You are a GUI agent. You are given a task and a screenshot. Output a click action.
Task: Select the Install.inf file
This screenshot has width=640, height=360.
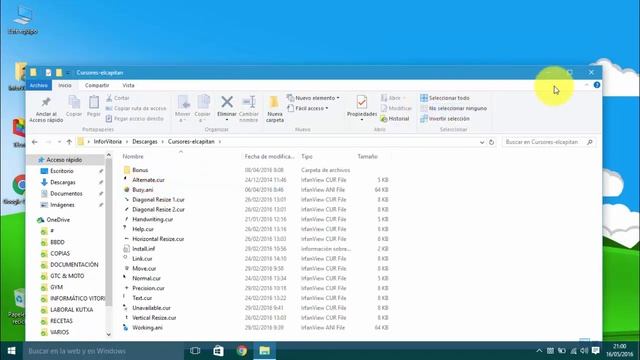pyautogui.click(x=144, y=249)
